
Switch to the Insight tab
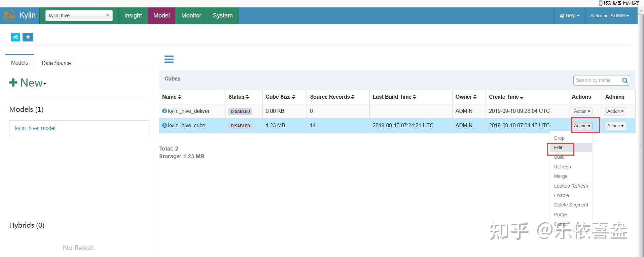133,15
